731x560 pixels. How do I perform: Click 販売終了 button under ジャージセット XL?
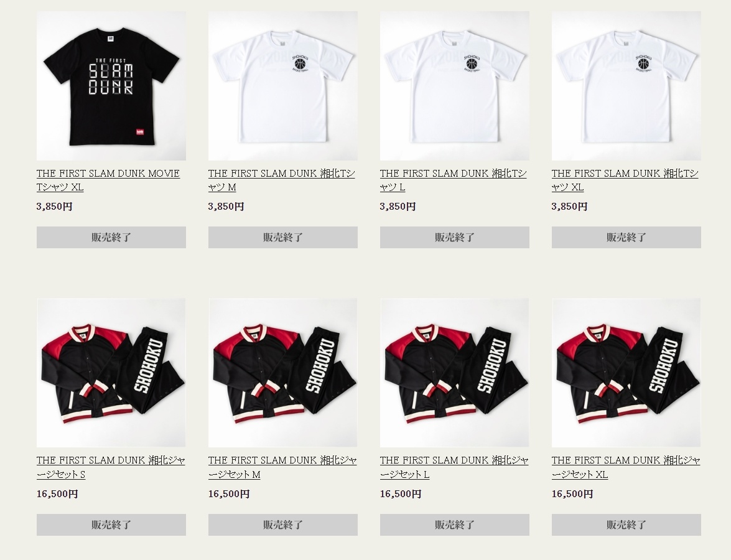point(626,525)
